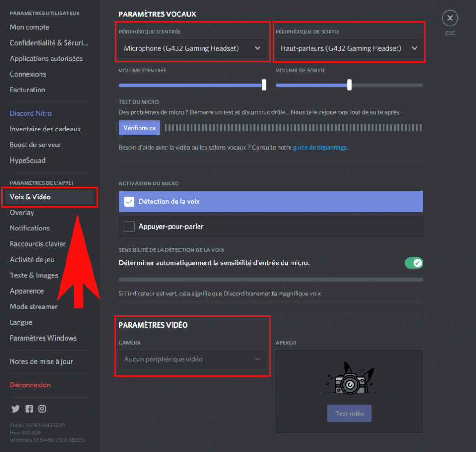Toggle automatic mic sensitivity switch

click(x=414, y=263)
